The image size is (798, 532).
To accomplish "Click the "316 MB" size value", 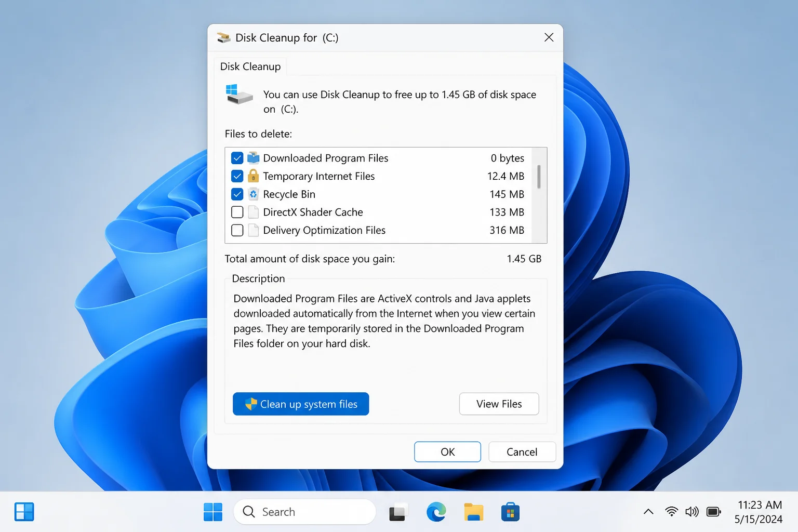I will click(x=507, y=230).
